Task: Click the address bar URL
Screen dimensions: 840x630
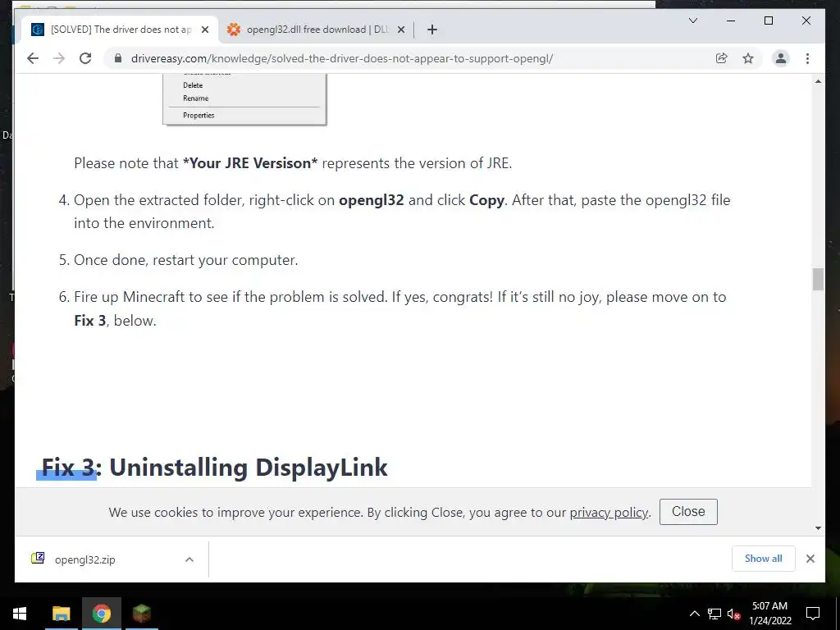Action: pos(342,58)
